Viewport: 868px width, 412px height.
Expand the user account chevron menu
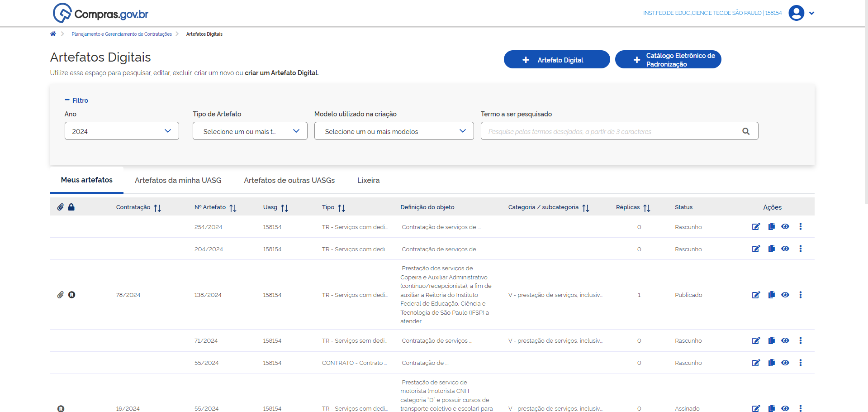pos(811,13)
